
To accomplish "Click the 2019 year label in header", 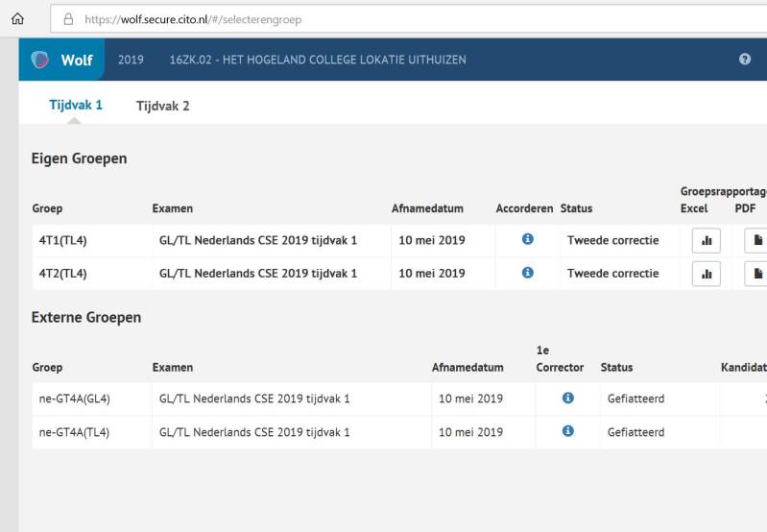I will [x=131, y=60].
